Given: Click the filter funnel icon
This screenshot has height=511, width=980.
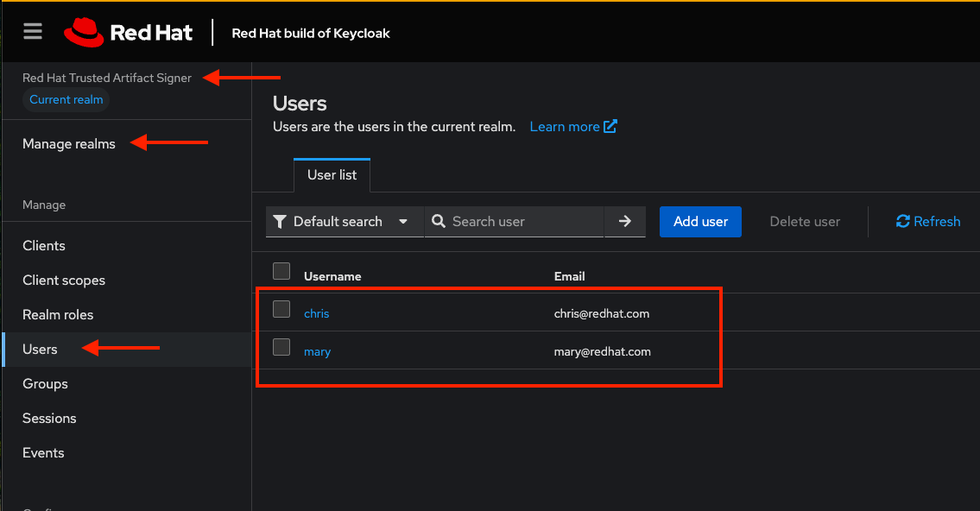Looking at the screenshot, I should [x=280, y=222].
